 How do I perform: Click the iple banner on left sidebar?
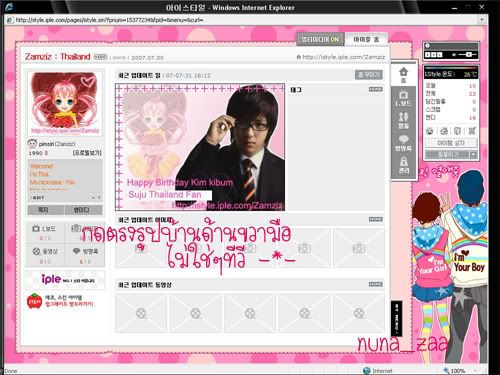pos(65,279)
